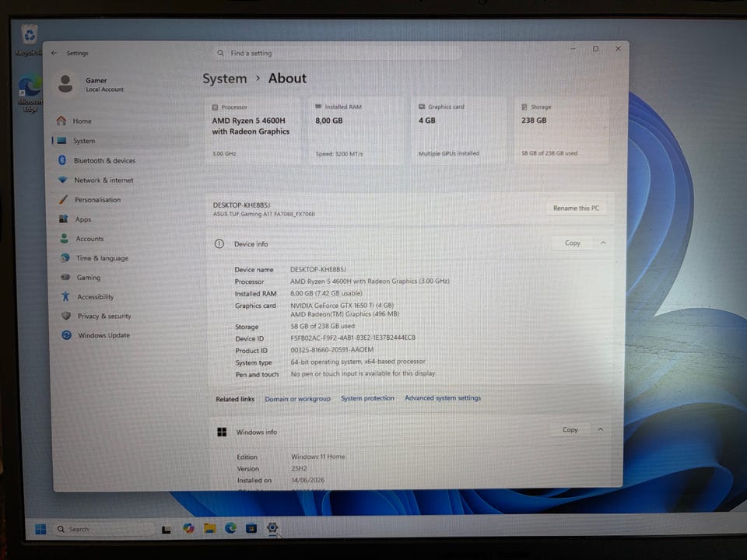The height and width of the screenshot is (560, 747).
Task: Open System protection link
Action: click(x=367, y=398)
